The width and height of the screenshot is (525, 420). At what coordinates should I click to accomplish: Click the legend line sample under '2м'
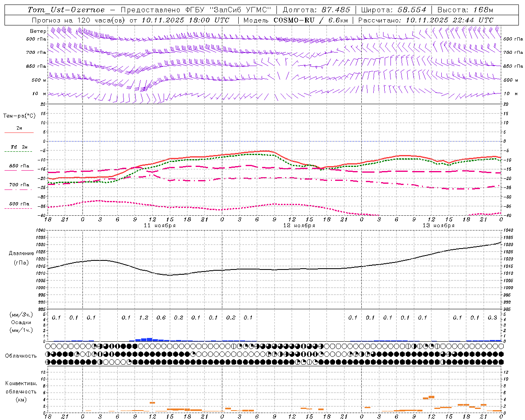pyautogui.click(x=19, y=133)
